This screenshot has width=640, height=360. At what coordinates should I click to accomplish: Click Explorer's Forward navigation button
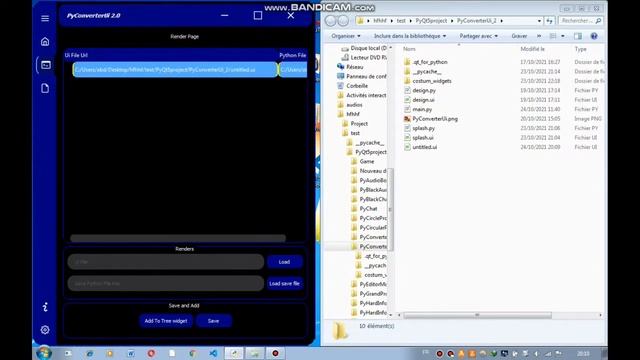(343, 20)
